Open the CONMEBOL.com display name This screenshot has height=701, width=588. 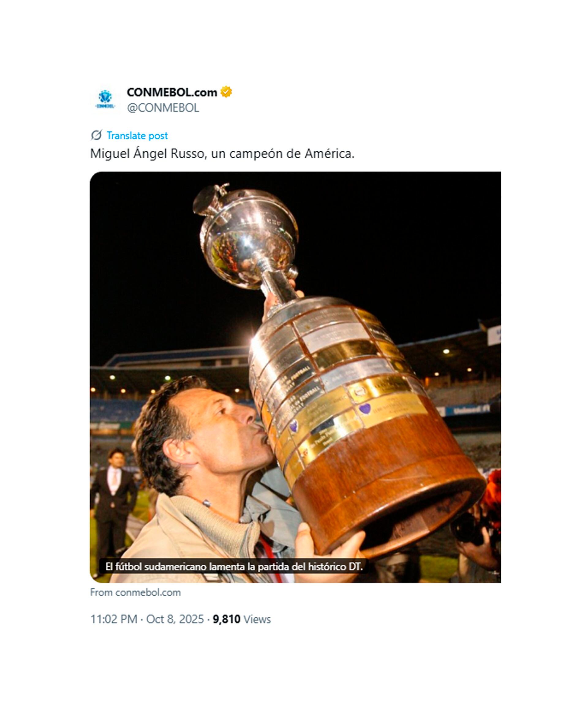point(172,92)
